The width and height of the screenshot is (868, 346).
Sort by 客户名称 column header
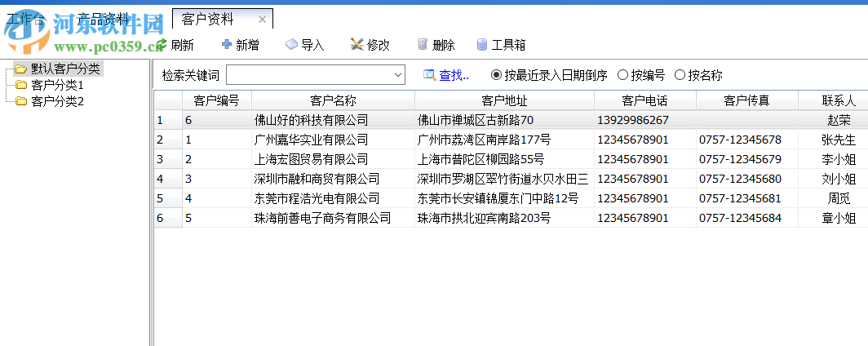(333, 100)
